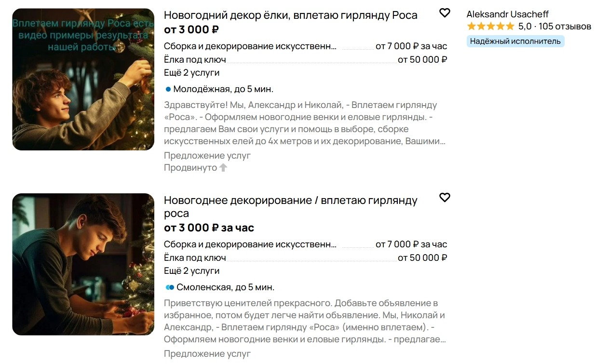Screen dimensions: 609x364
Task: Open listing title 'Новогодний декор ёлки, вплетаю гирлянду Роса'
Action: [290, 15]
